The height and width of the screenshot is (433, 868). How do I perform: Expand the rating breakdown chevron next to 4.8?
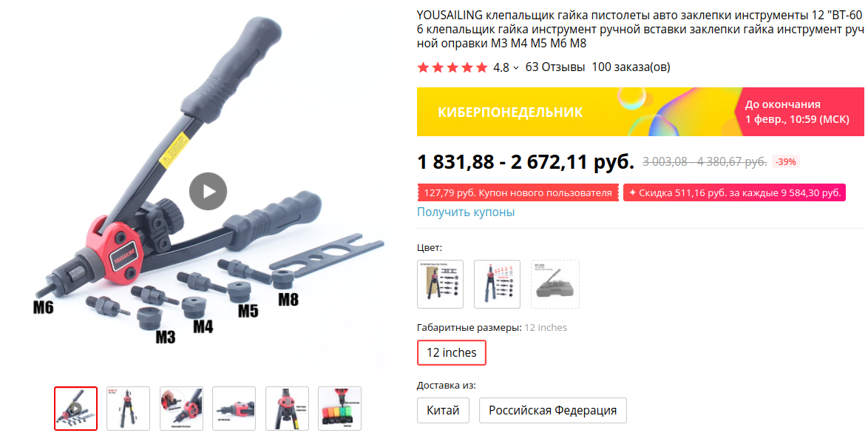(x=516, y=67)
